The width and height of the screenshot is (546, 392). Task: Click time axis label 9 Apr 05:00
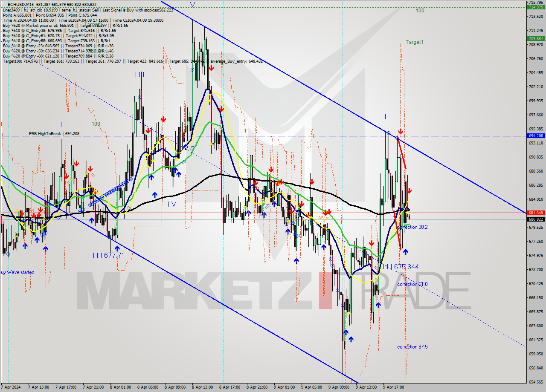pyautogui.click(x=312, y=387)
